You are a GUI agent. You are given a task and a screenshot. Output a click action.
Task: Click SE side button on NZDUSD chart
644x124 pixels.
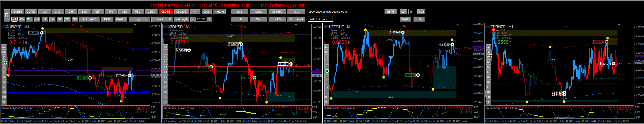(x=165, y=102)
